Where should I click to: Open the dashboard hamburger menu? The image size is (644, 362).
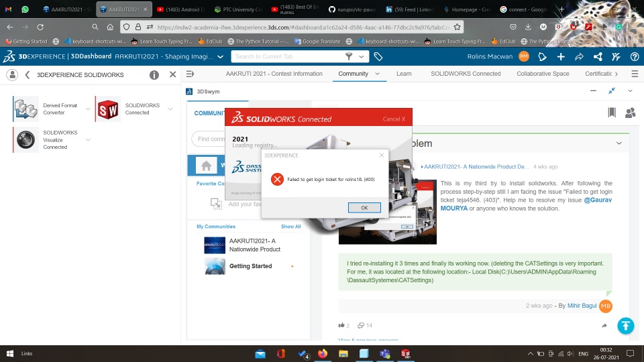(x=635, y=74)
